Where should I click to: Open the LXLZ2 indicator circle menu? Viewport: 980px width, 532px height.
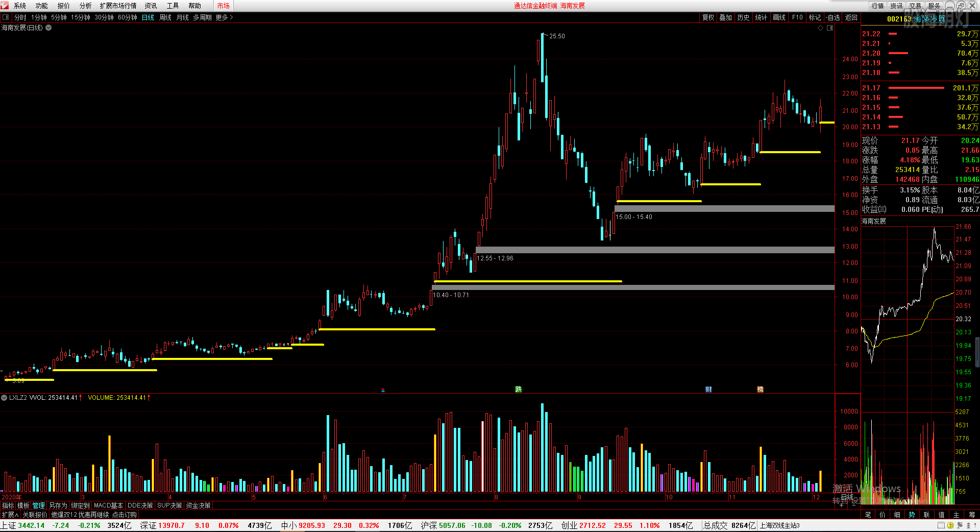tap(4, 397)
